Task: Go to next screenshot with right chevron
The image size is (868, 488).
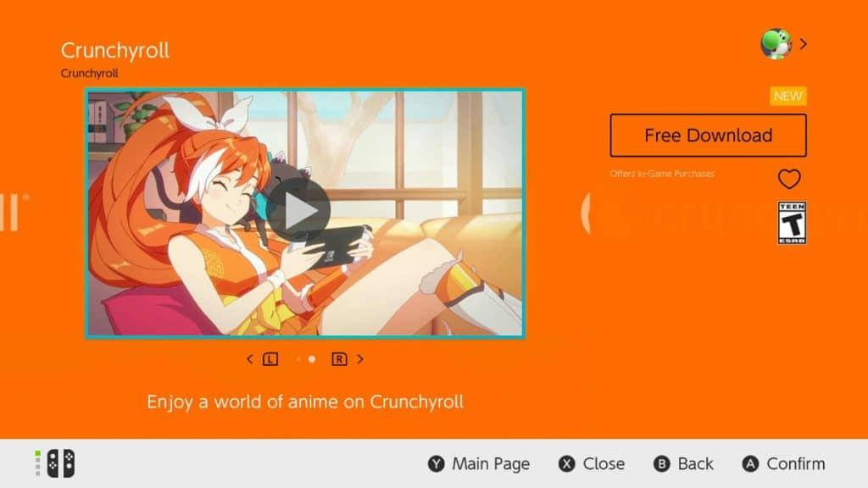Action: pos(360,359)
